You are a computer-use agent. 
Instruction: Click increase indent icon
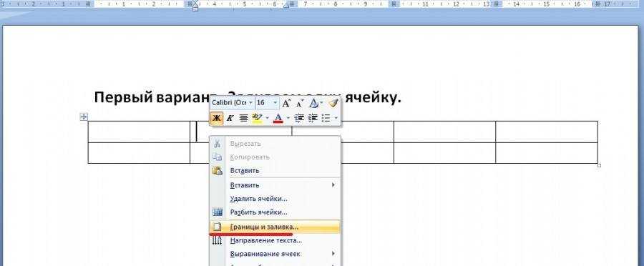coord(313,118)
